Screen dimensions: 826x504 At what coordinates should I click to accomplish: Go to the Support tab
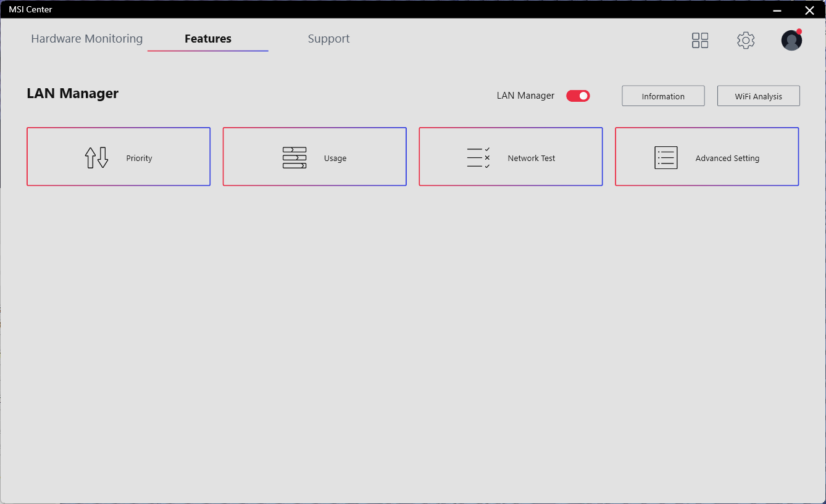tap(329, 39)
